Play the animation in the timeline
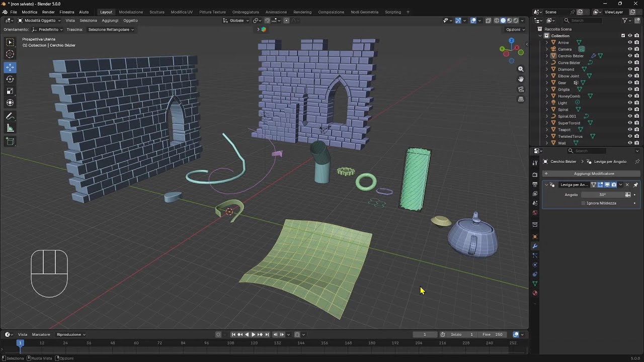 [x=253, y=334]
